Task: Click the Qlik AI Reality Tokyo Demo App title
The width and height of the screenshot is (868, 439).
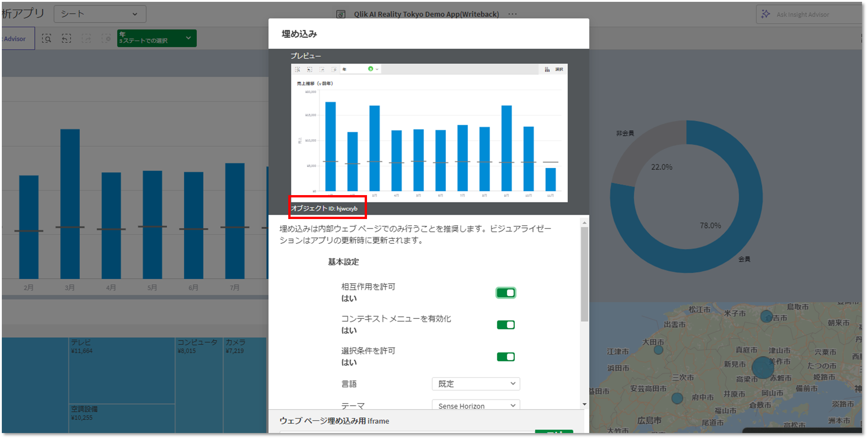Action: [426, 14]
